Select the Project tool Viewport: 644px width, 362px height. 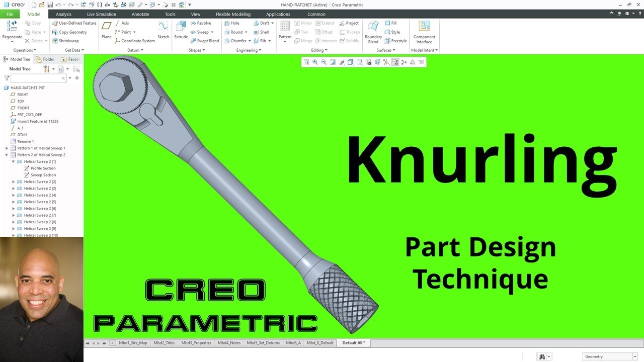pyautogui.click(x=349, y=23)
